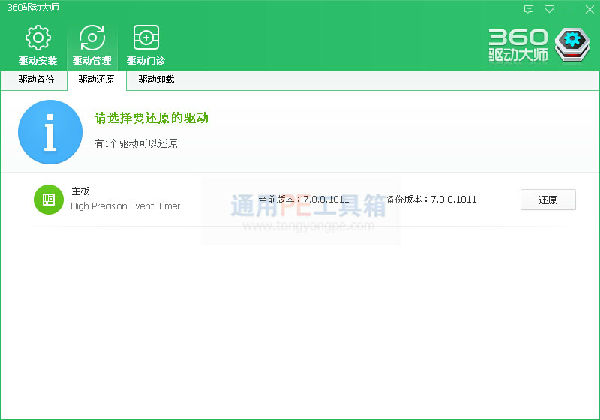Close the 360驱动大师 window
Screen dimensions: 600x420
(590, 9)
